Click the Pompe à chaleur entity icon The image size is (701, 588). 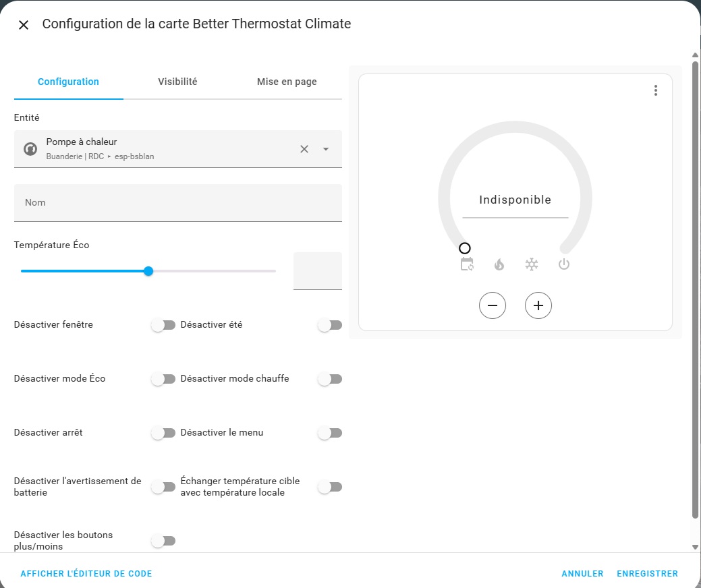30,149
